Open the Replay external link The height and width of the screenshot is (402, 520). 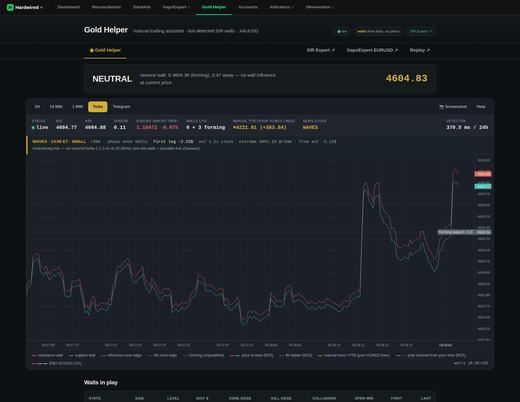click(x=420, y=50)
